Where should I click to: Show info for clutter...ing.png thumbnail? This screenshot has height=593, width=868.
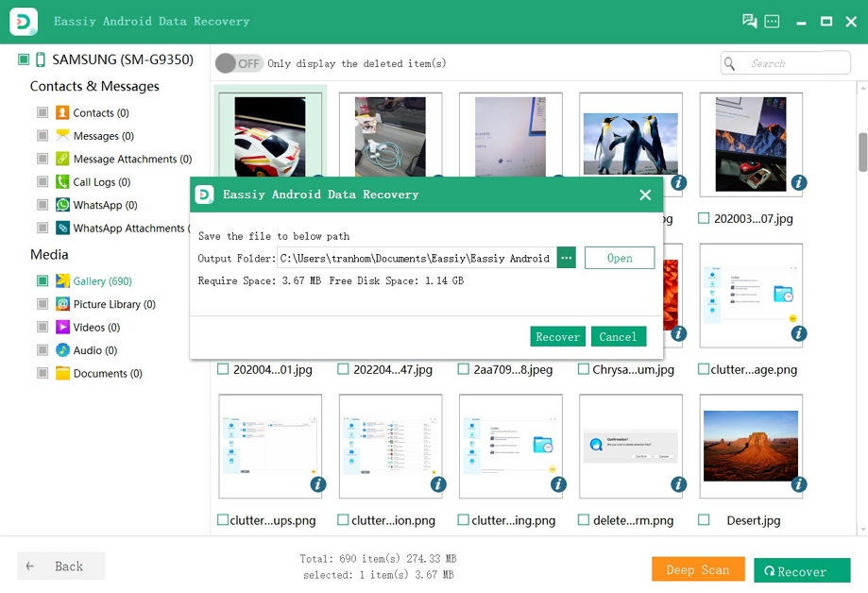558,484
